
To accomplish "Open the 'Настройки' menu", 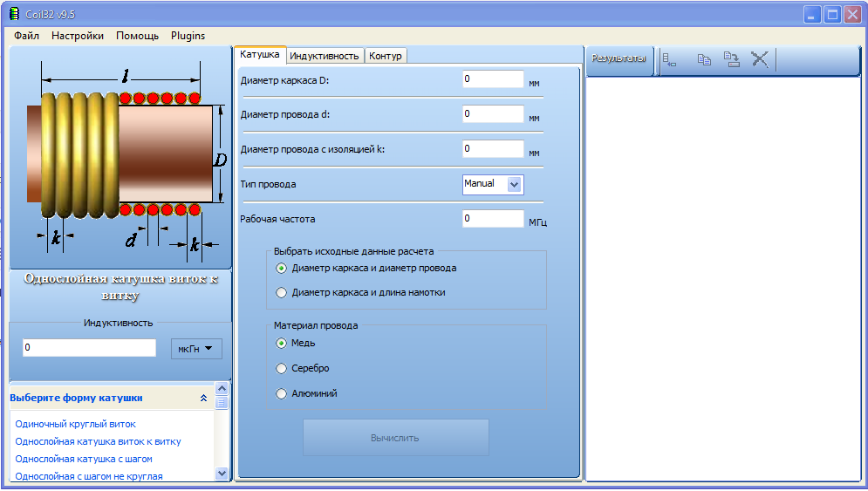I will click(78, 36).
